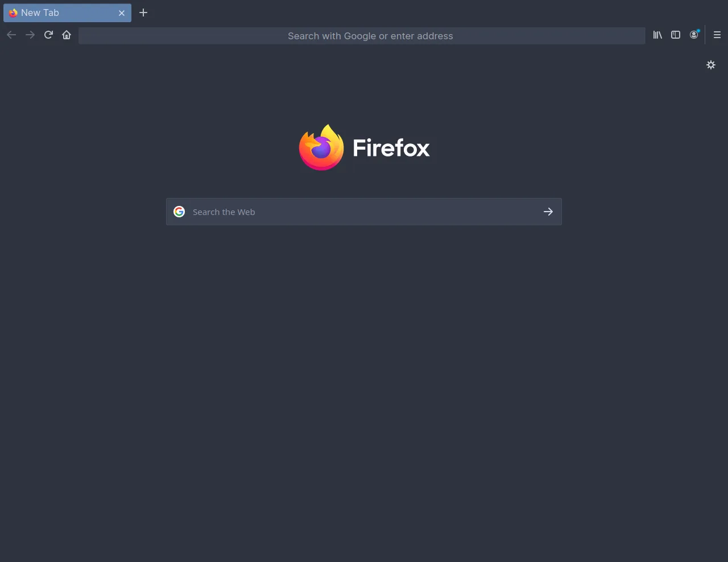The height and width of the screenshot is (562, 728).
Task: Click the Firefox favicon on the tab
Action: point(13,13)
